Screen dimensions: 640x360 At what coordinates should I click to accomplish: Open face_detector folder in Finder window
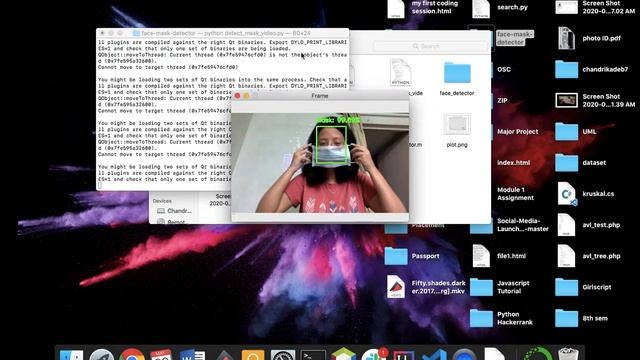(x=457, y=73)
